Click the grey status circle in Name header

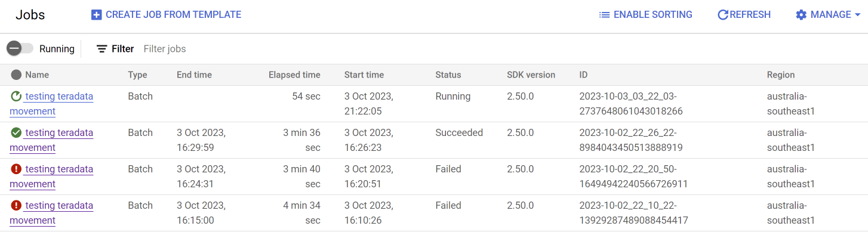tap(16, 75)
